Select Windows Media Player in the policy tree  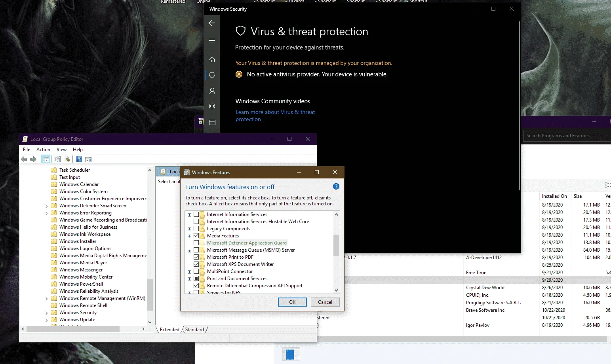[83, 263]
